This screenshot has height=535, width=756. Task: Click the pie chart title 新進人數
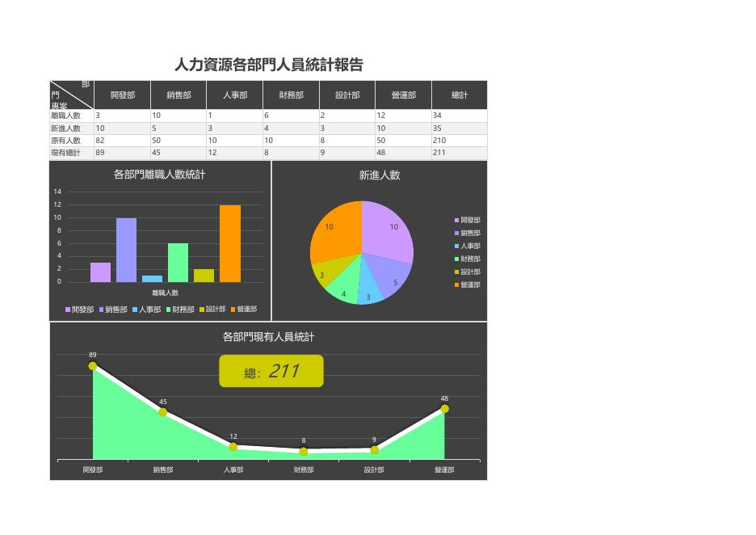pos(380,175)
